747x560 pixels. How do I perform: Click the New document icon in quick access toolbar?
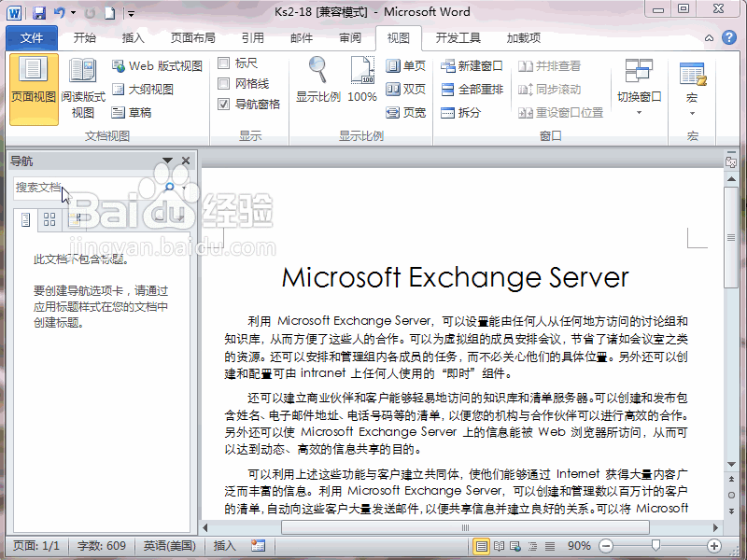coord(110,13)
